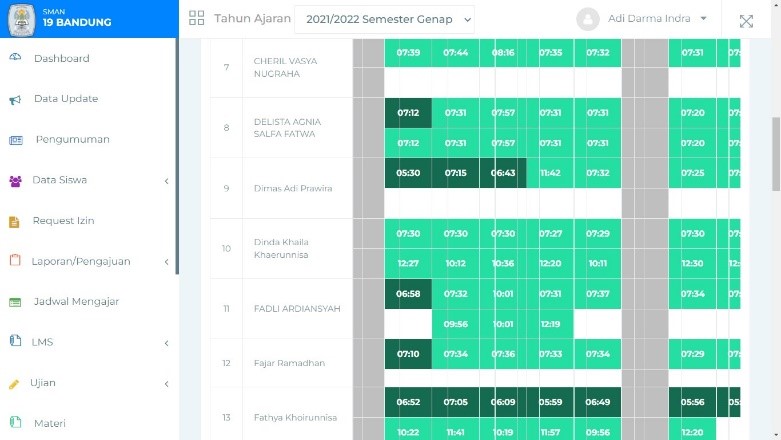Expand the LMS submenu arrow

(166, 343)
